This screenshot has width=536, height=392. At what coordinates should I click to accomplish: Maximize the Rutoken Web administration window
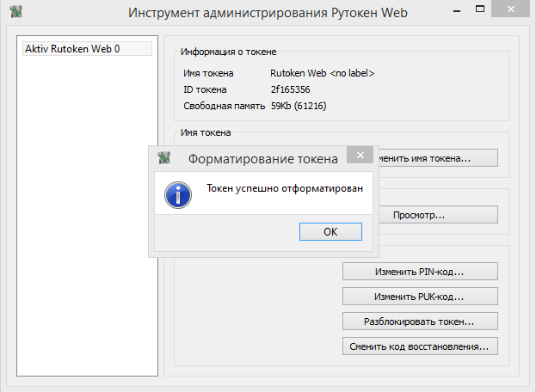[480, 9]
